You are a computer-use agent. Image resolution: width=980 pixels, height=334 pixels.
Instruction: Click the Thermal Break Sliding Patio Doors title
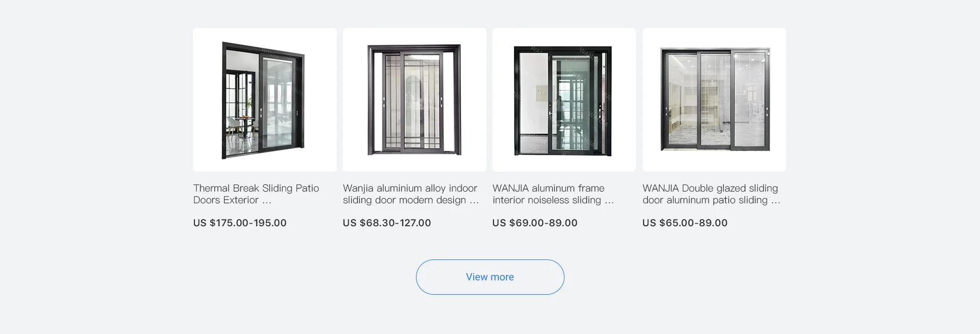click(256, 194)
